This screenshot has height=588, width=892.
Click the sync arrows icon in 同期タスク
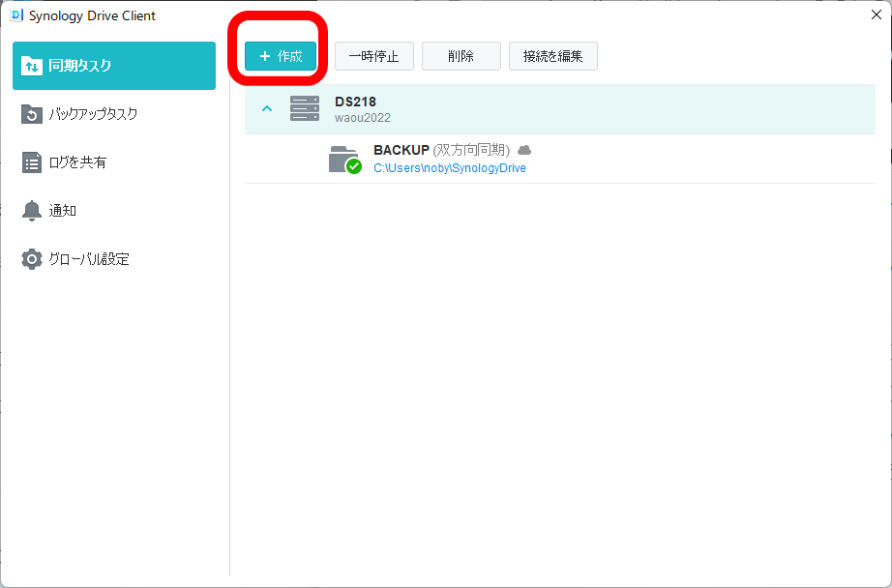[31, 66]
